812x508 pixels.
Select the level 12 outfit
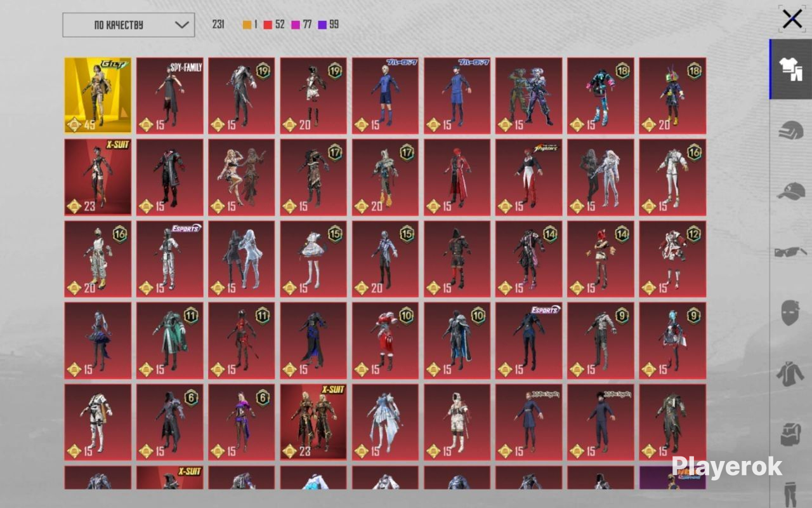(672, 258)
